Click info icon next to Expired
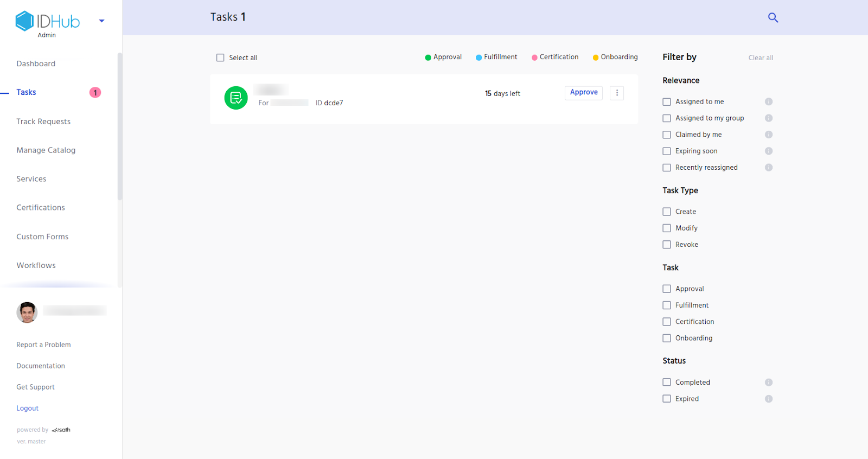Viewport: 868px width, 459px height. pyautogui.click(x=769, y=399)
